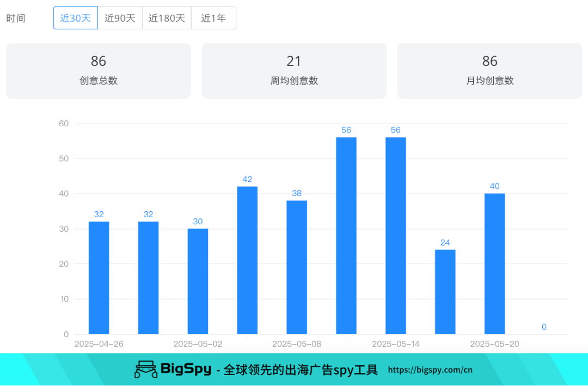Open the https://bigspy.com/cn link

(x=430, y=370)
